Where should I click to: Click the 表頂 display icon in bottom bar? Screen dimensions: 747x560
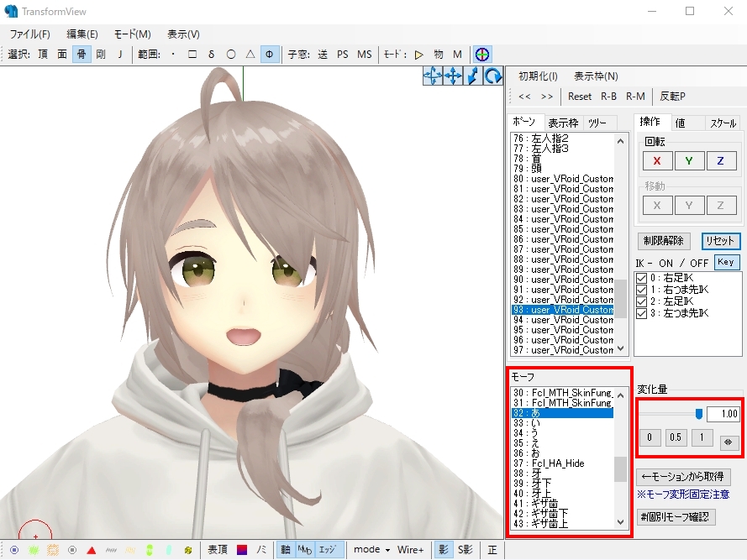pyautogui.click(x=218, y=549)
